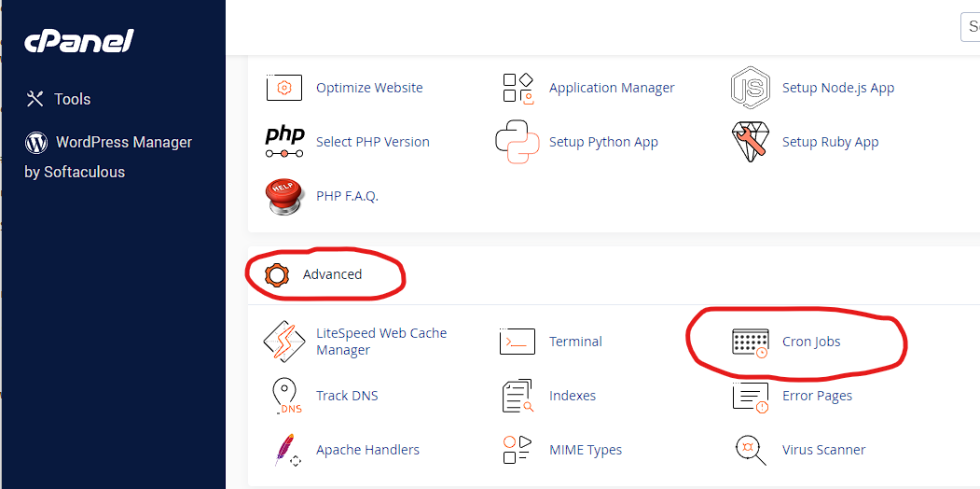Open the Indexes link
Screen dimensions: 980x489
point(573,396)
